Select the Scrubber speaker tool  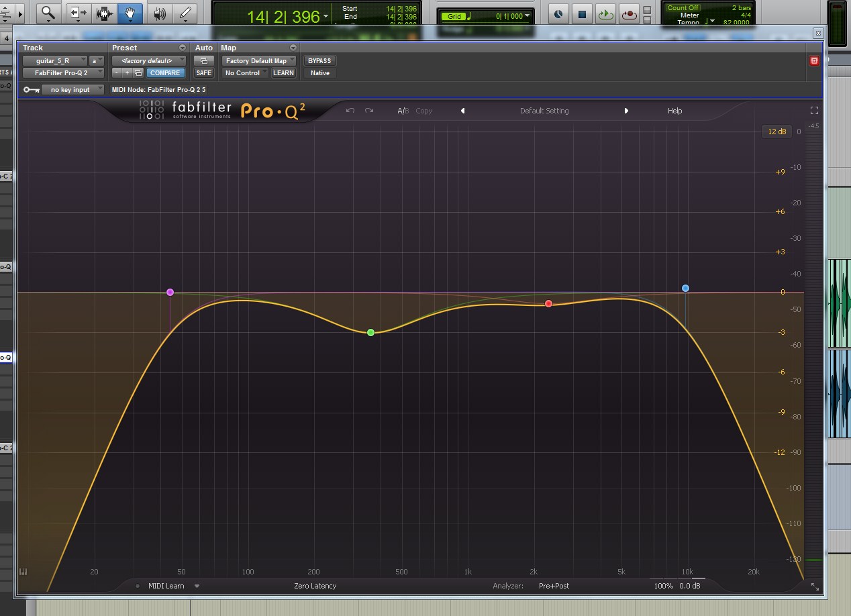click(160, 12)
